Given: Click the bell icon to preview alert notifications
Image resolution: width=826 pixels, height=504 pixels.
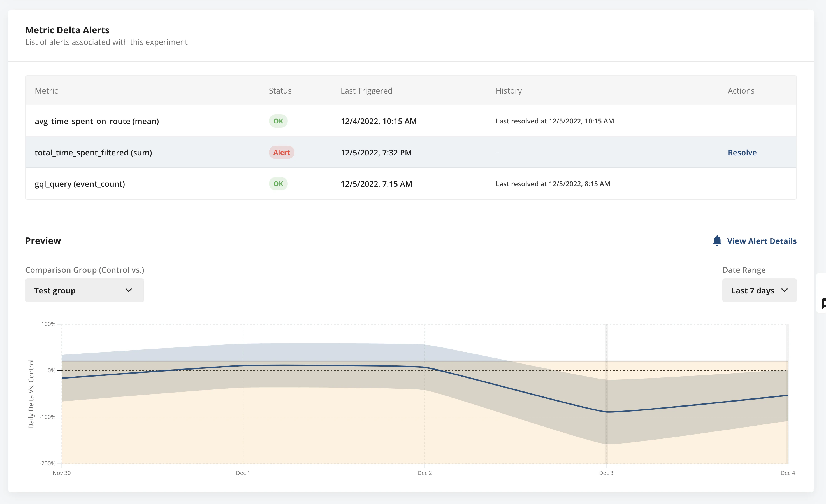Looking at the screenshot, I should [x=717, y=241].
